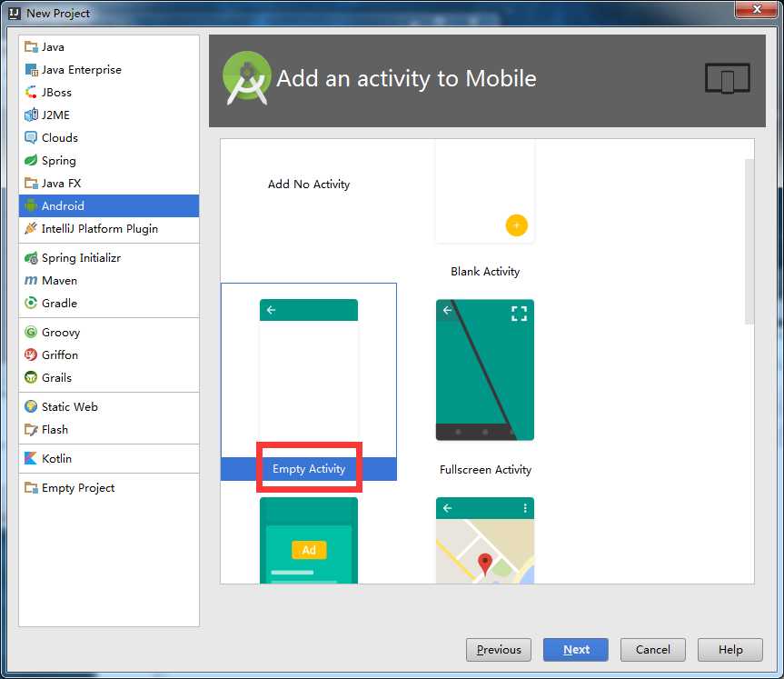784x679 pixels.
Task: Close the New Project window
Action: pos(756,9)
